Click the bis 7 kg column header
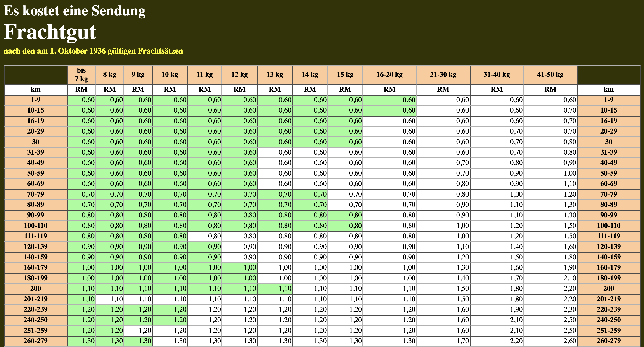 (x=81, y=75)
